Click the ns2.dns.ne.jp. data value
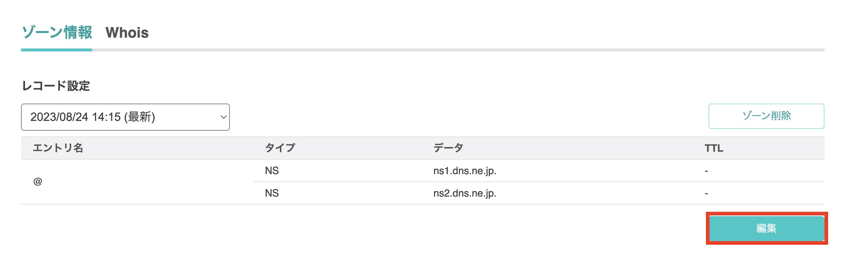 [x=464, y=193]
